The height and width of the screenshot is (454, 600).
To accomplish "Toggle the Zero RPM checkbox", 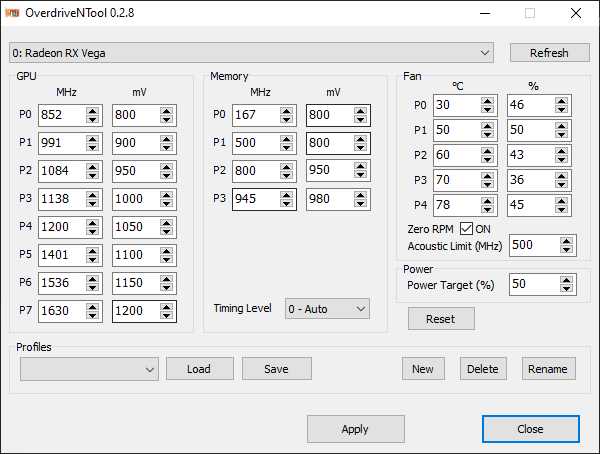I will [466, 229].
